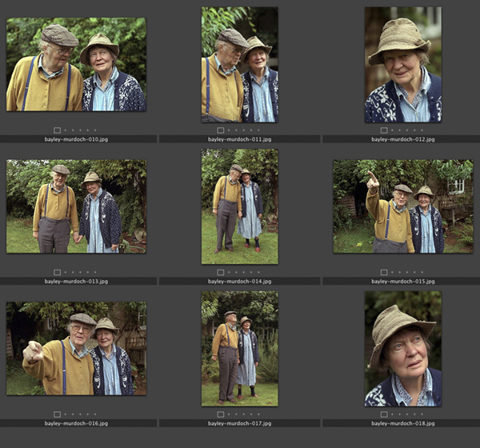Check the box beneath bayley-murdoch-016.jpg
Image resolution: width=480 pixels, height=448 pixels.
point(58,414)
